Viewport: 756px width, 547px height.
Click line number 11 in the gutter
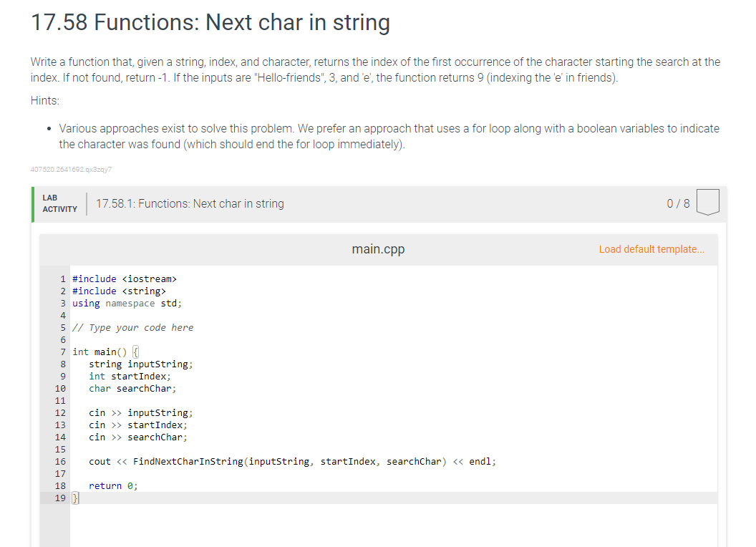click(x=60, y=401)
